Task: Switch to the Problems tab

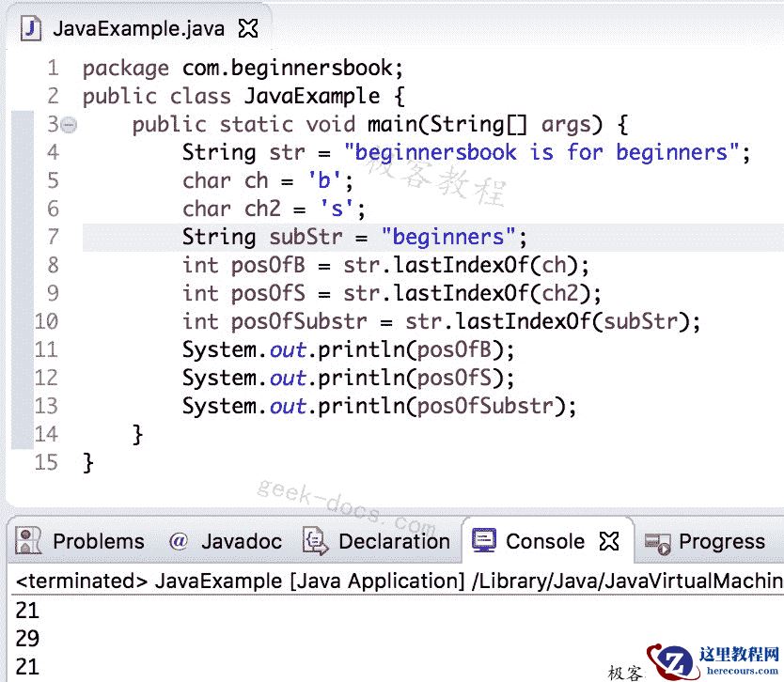Action: 98,541
